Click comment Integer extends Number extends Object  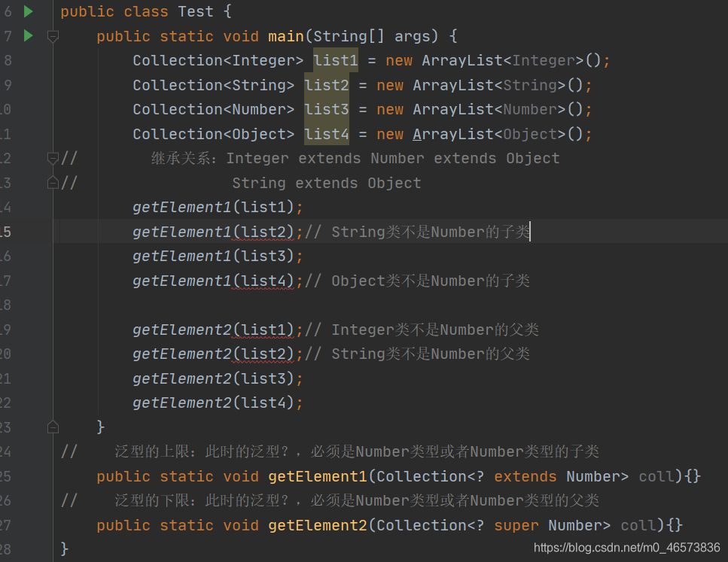tap(393, 158)
